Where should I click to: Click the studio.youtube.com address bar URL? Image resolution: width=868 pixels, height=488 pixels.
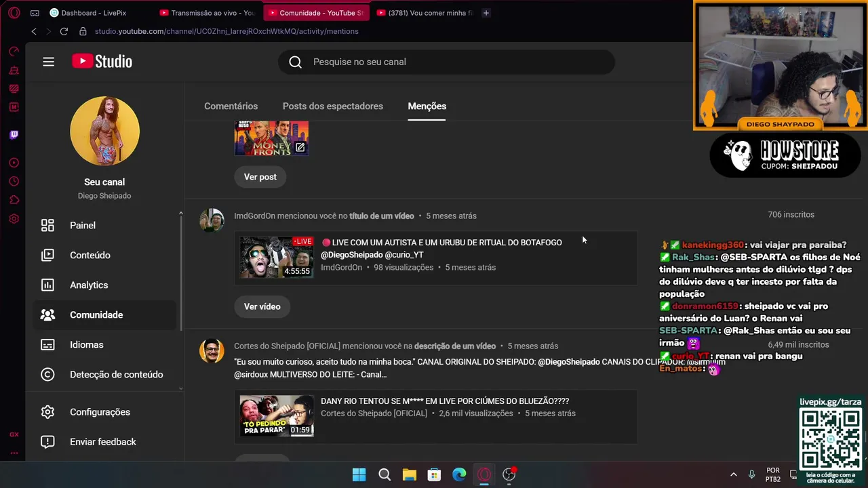coord(226,31)
